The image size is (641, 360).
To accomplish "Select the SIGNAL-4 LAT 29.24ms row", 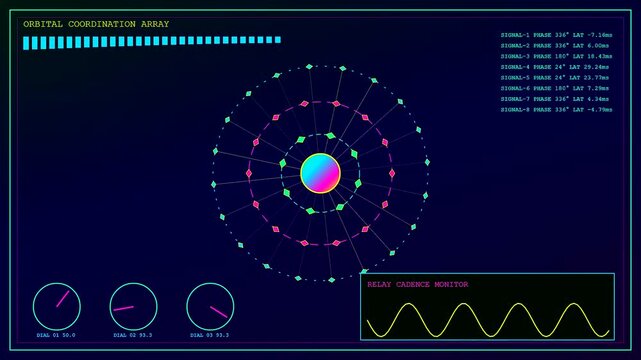I will [x=555, y=67].
